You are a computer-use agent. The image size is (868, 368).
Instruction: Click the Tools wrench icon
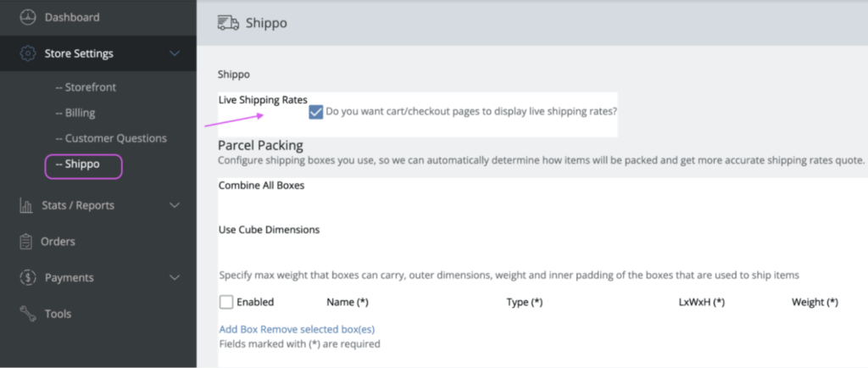(27, 314)
